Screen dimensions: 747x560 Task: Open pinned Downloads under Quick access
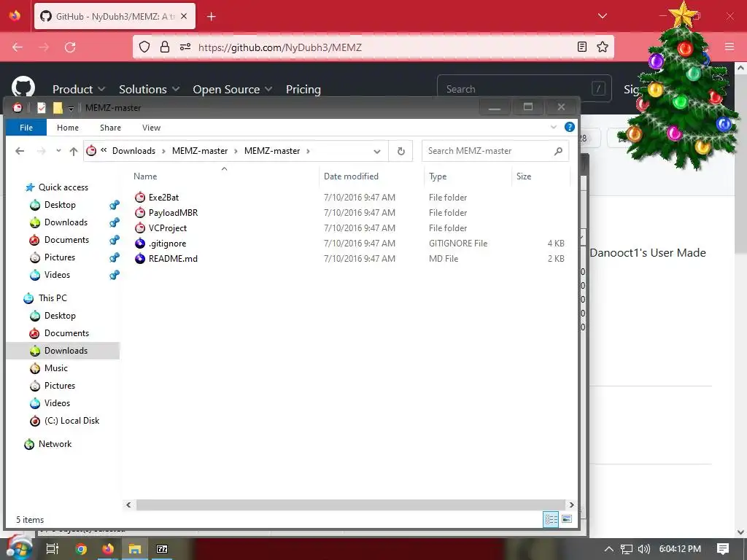(66, 222)
